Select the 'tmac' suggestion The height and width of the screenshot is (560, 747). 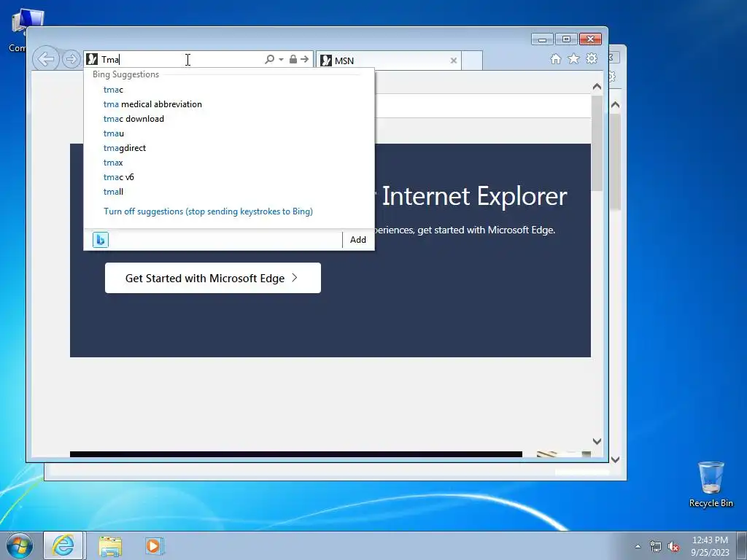click(113, 90)
